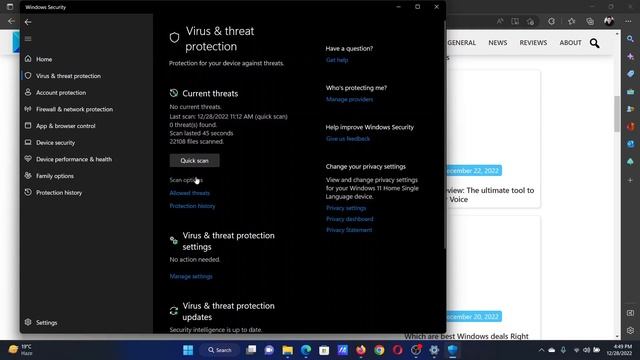Click the browser page vertical scrollbar thumb
This screenshot has width=640, height=360.
[617, 114]
